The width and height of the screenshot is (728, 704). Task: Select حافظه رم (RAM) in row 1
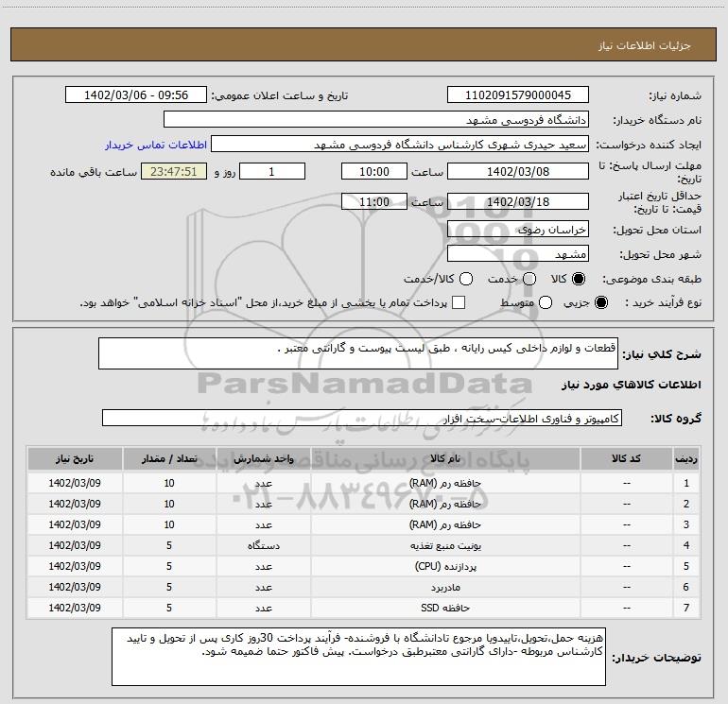[445, 483]
